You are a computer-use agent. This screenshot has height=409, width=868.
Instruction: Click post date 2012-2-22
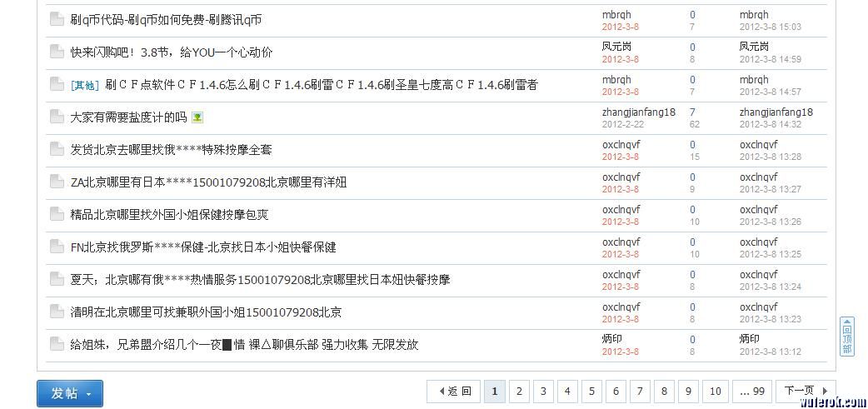click(x=623, y=124)
